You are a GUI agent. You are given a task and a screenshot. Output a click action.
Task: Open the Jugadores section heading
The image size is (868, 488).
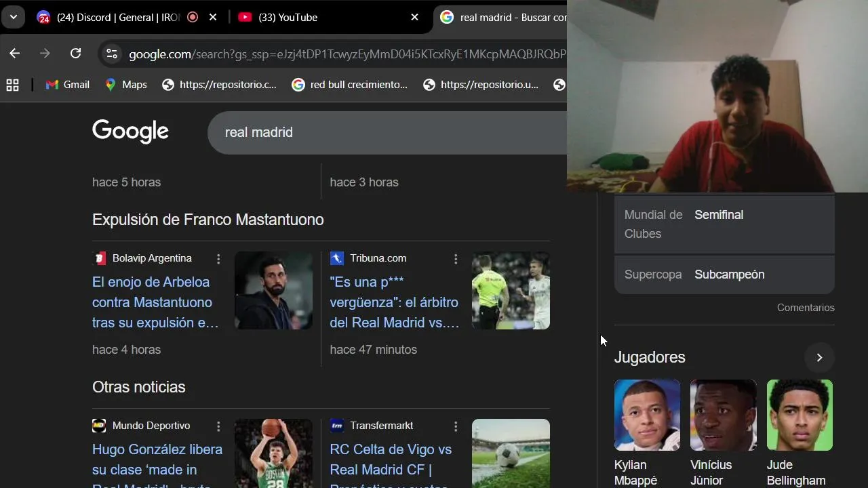click(650, 357)
